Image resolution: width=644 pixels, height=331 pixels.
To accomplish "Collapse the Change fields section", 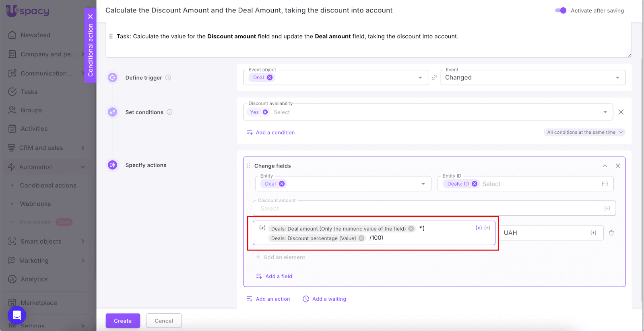I will coord(605,166).
